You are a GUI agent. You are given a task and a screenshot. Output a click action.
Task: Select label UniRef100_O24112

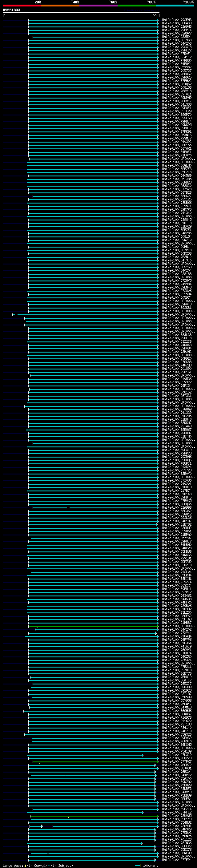[x=177, y=57]
